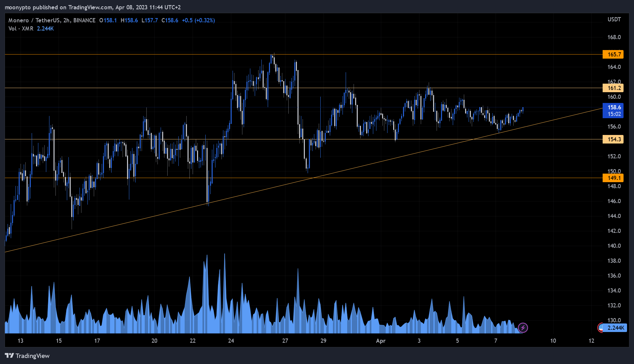Click the high value H158.6
Image resolution: width=634 pixels, height=364 pixels.
[x=129, y=20]
